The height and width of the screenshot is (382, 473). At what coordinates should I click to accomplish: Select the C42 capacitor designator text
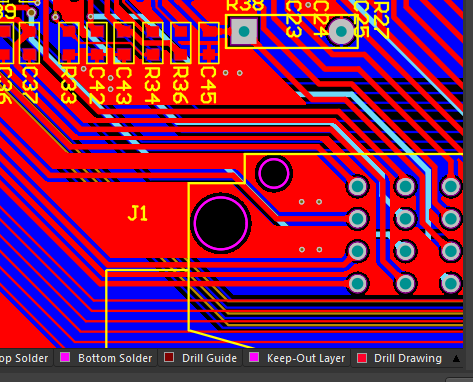[x=96, y=85]
